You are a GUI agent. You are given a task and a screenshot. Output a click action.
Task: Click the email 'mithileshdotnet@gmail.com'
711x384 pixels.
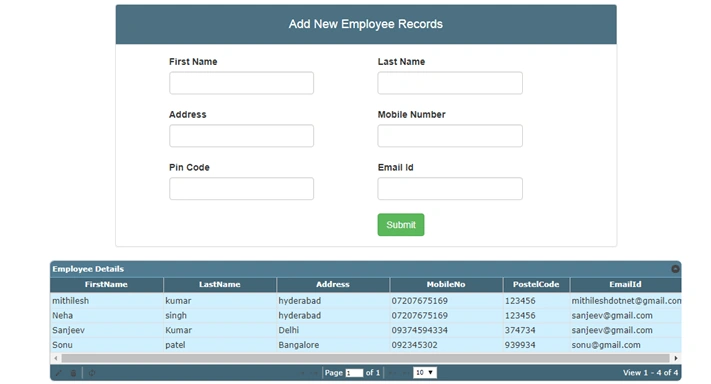(626, 301)
